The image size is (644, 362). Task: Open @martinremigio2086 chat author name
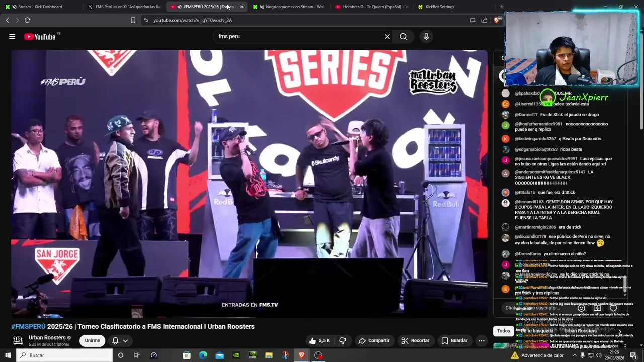[535, 227]
